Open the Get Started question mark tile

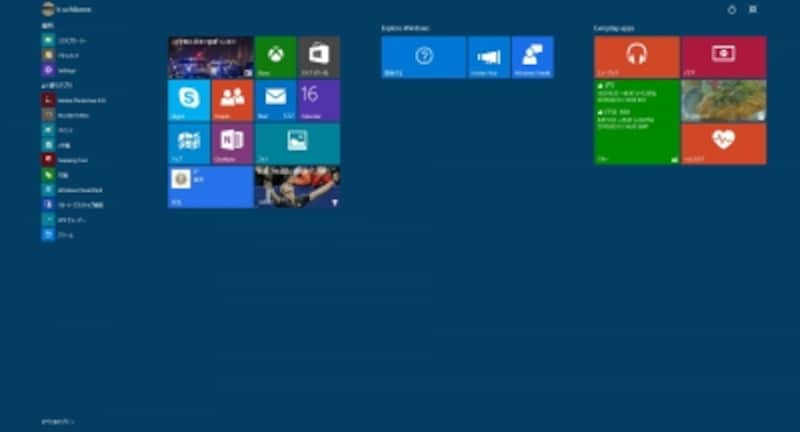(423, 57)
